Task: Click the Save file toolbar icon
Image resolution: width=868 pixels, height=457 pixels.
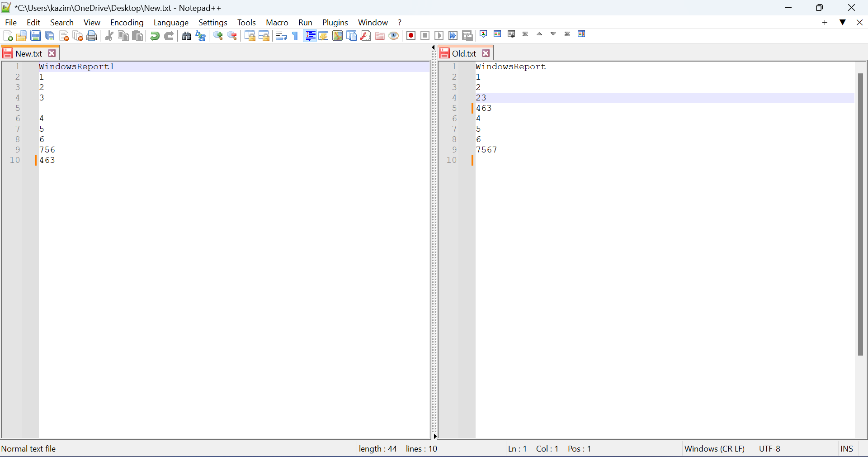Action: pyautogui.click(x=36, y=36)
